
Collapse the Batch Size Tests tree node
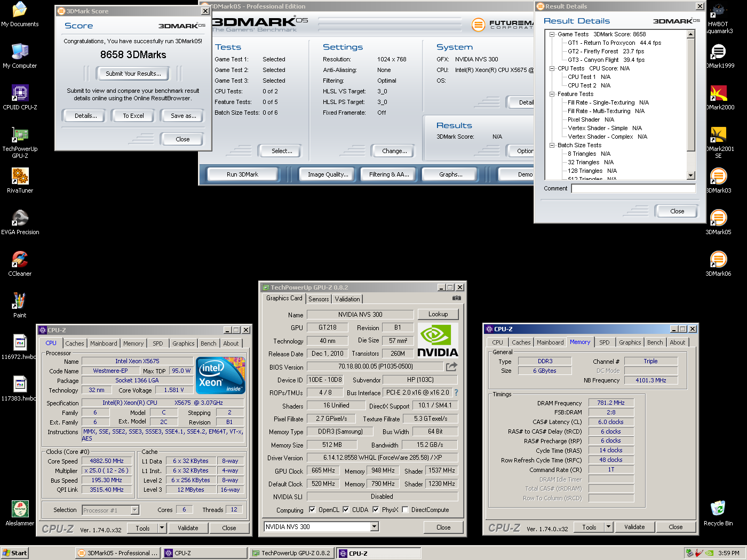tap(552, 145)
